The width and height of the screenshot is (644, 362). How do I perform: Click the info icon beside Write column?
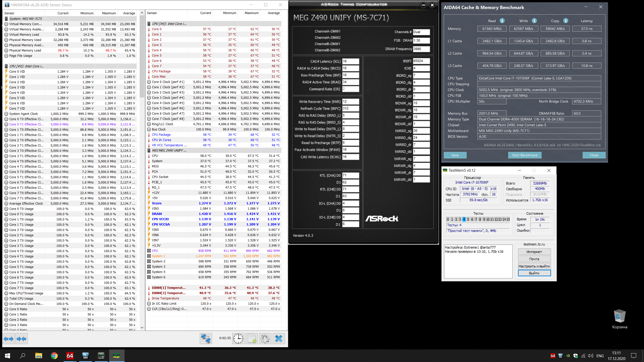click(x=534, y=21)
